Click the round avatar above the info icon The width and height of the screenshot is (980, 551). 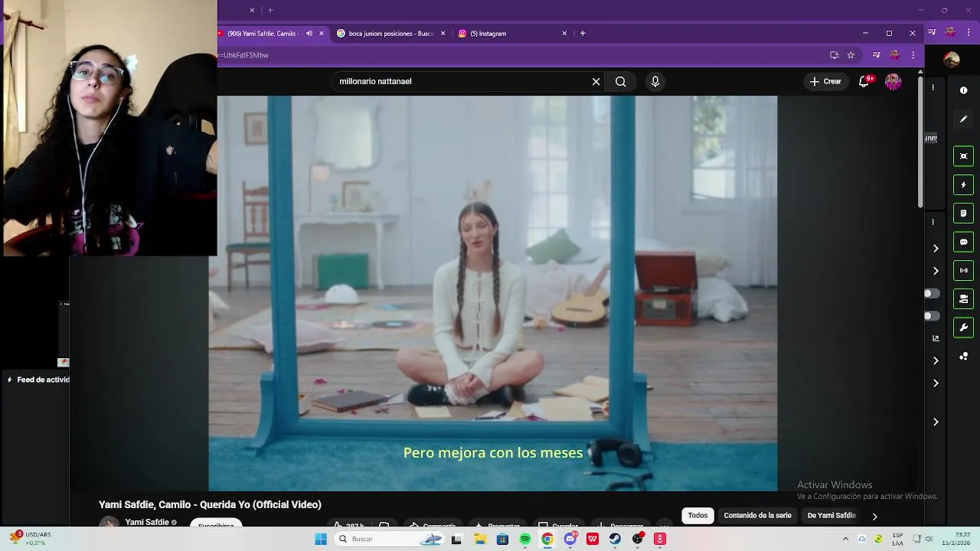(x=952, y=60)
